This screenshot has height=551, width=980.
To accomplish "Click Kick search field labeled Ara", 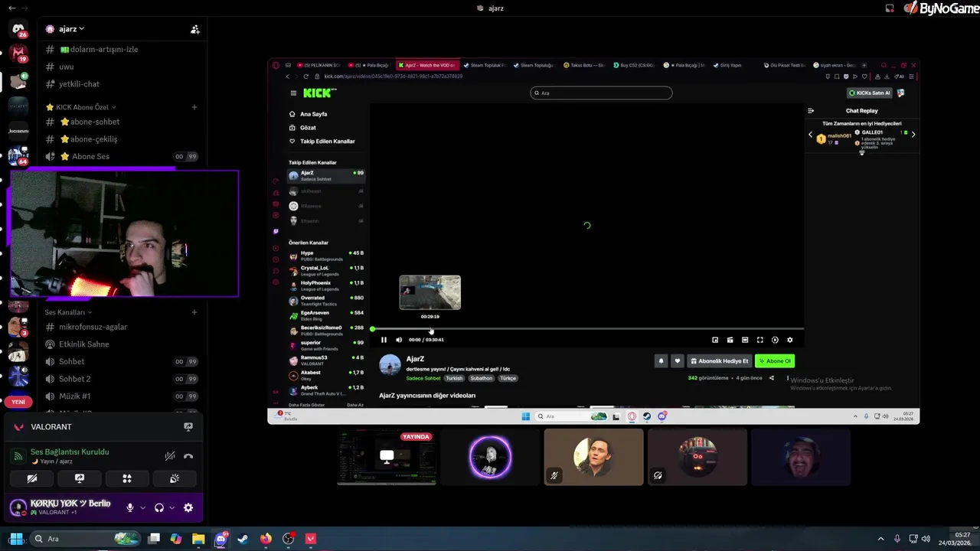I will pyautogui.click(x=601, y=93).
